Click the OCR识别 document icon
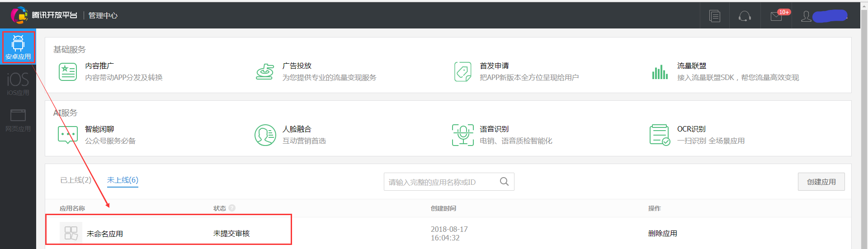 (x=660, y=135)
